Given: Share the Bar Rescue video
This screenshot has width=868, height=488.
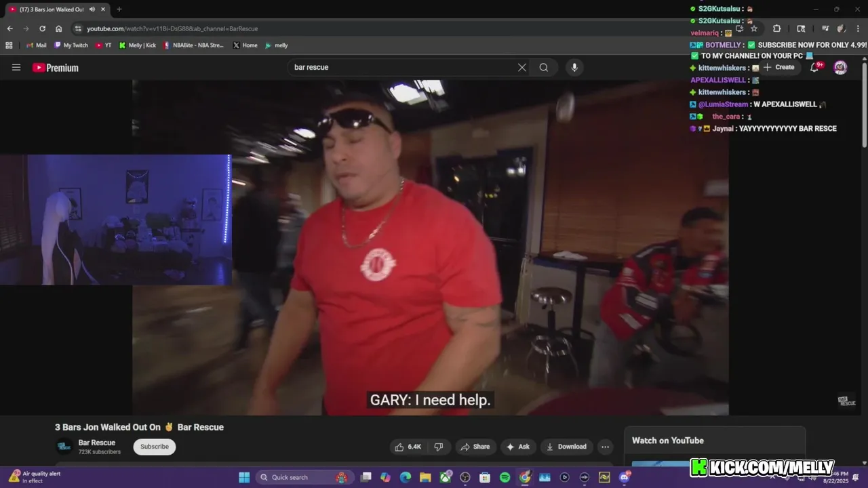Looking at the screenshot, I should (x=475, y=447).
